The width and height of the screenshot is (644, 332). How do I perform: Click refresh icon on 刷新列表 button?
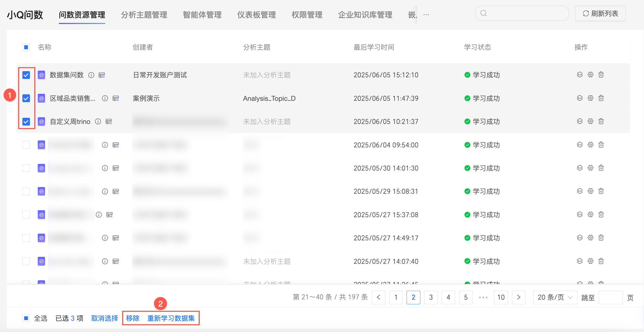tap(586, 13)
